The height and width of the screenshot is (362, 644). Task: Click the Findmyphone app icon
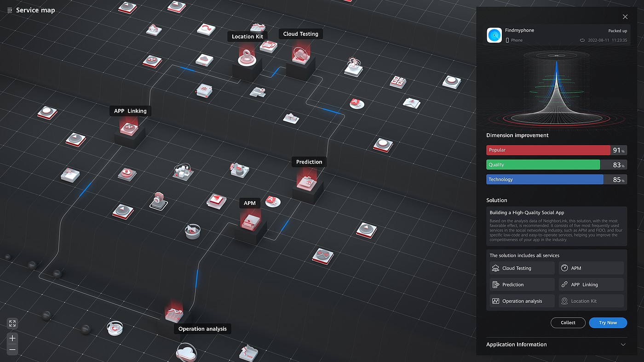(x=494, y=35)
